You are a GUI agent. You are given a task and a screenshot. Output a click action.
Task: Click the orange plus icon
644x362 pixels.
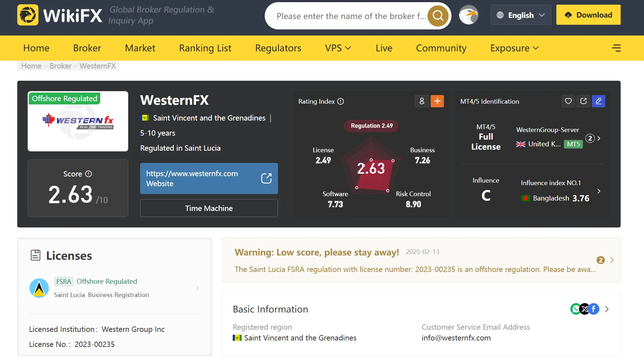coord(437,101)
